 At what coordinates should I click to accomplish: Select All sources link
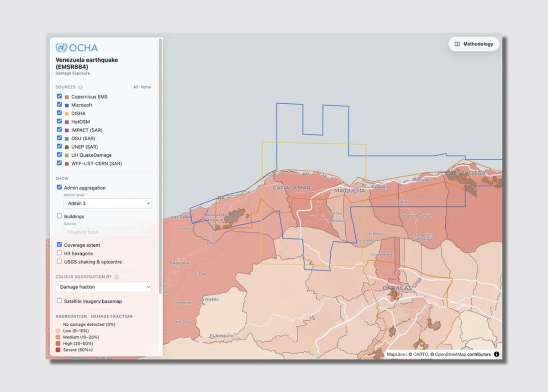(136, 87)
